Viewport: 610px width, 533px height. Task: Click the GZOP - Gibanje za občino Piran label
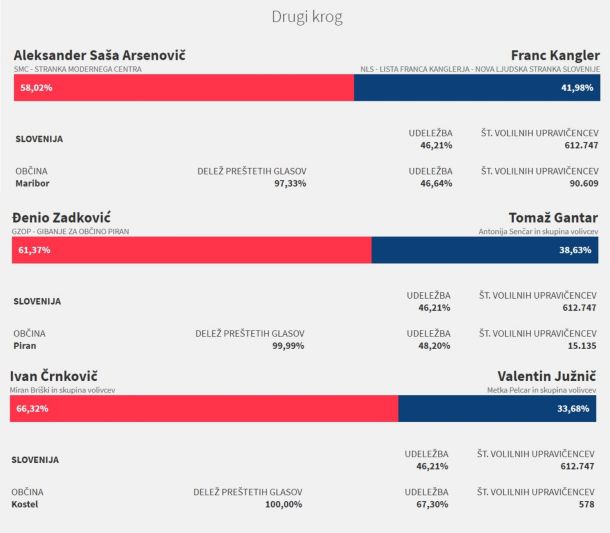[70, 231]
